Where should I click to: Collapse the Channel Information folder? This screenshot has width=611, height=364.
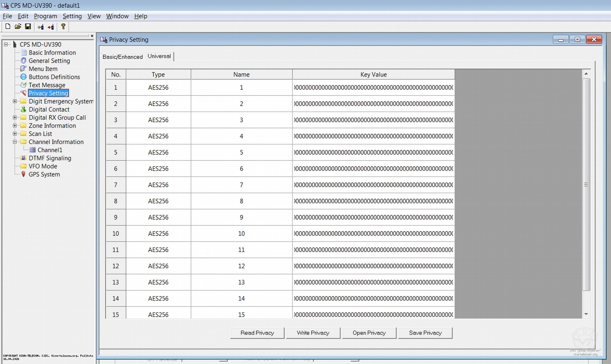[15, 142]
